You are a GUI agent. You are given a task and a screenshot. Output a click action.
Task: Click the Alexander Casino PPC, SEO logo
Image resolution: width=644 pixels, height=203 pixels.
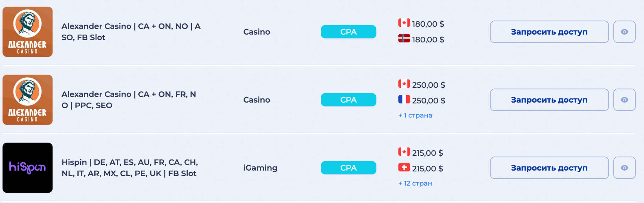point(27,100)
